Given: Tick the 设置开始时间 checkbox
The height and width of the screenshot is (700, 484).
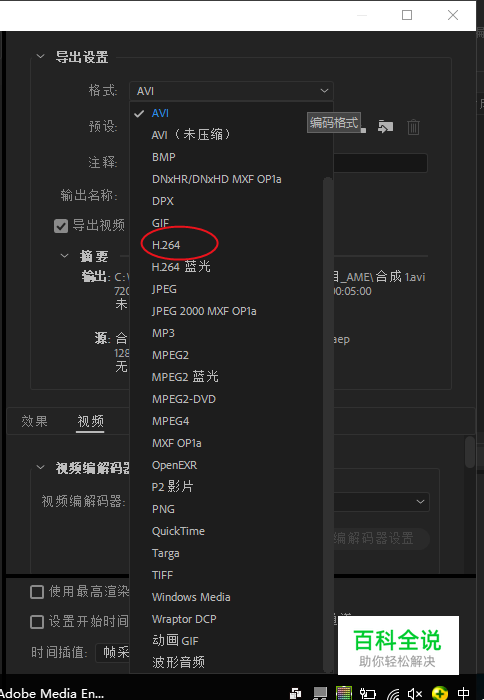Looking at the screenshot, I should (37, 622).
